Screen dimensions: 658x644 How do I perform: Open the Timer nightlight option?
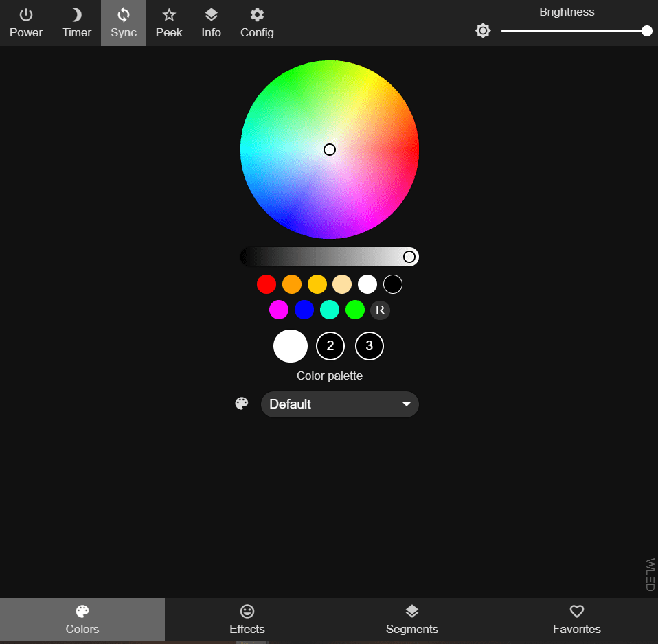[76, 23]
